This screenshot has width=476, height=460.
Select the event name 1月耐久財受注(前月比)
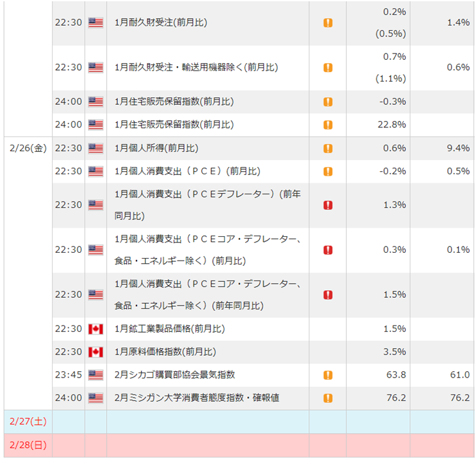tap(161, 23)
